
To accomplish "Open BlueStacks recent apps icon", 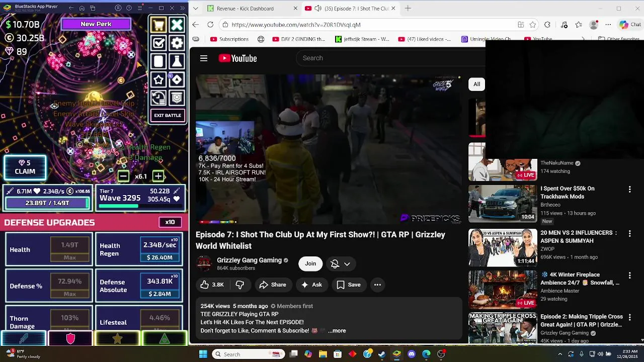I will [x=93, y=8].
